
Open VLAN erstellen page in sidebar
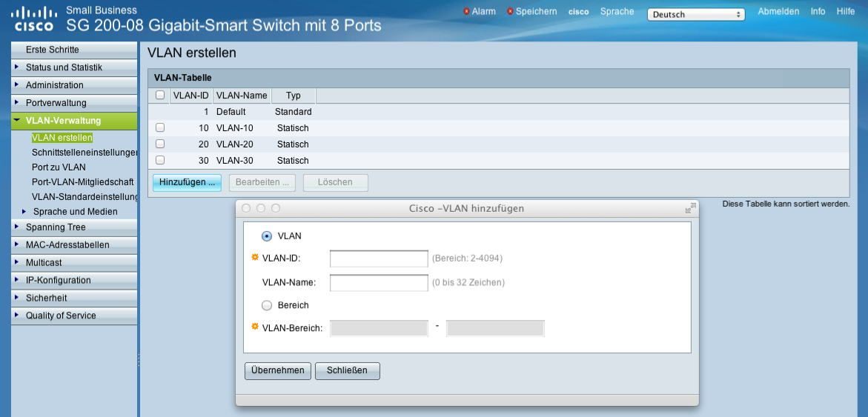coord(62,138)
